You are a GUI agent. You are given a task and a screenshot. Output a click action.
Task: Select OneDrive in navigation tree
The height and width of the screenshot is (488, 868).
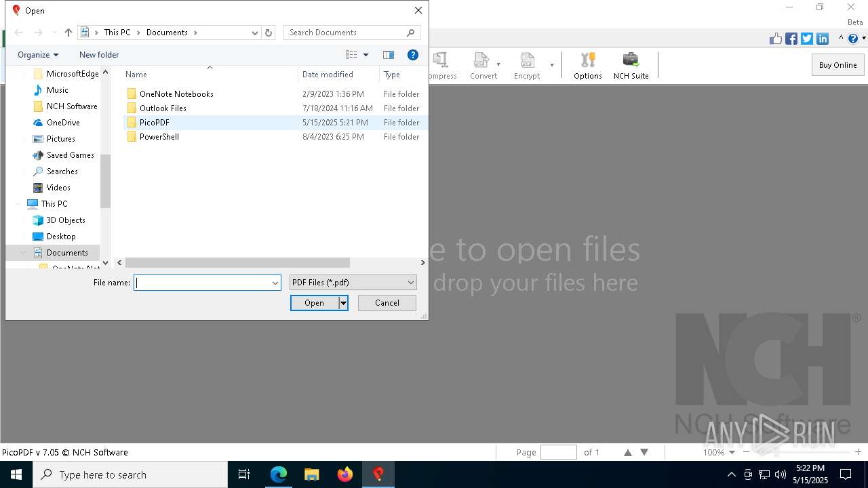coord(63,123)
